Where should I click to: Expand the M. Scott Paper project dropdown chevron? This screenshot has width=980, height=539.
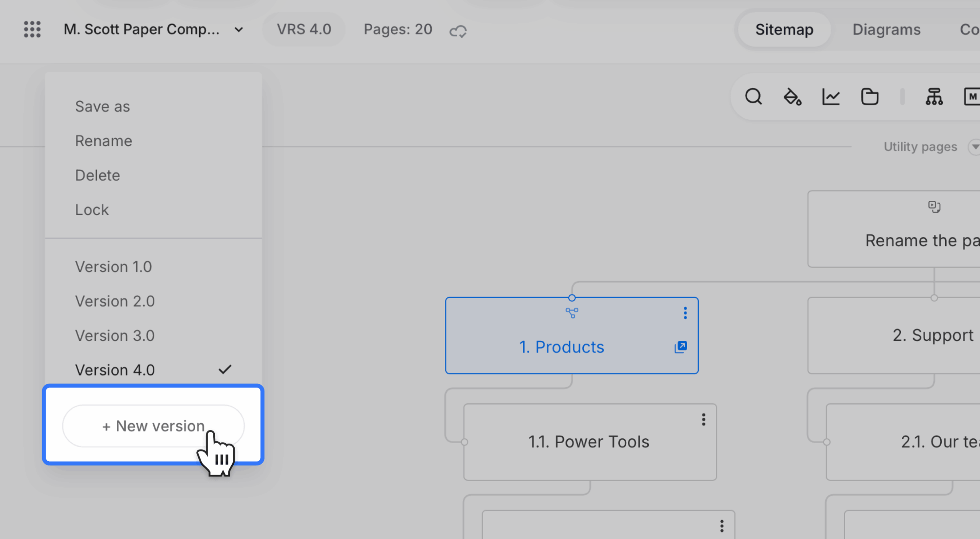pos(238,30)
